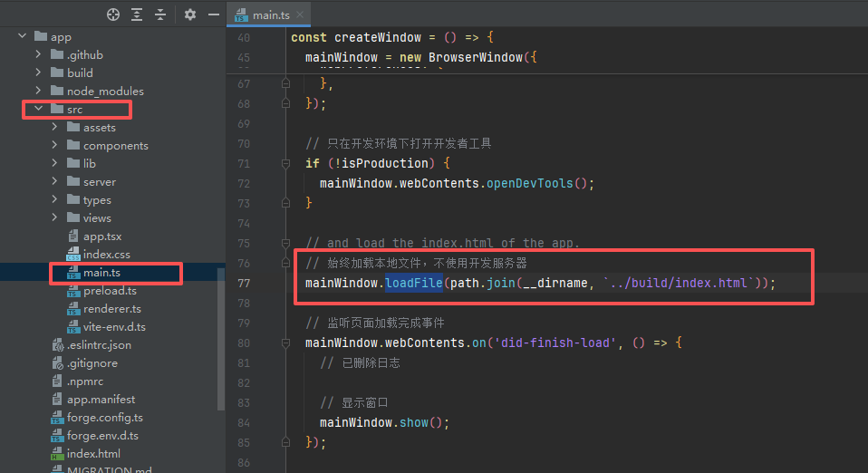Expand the assets folder
This screenshot has height=473, width=868.
point(54,127)
